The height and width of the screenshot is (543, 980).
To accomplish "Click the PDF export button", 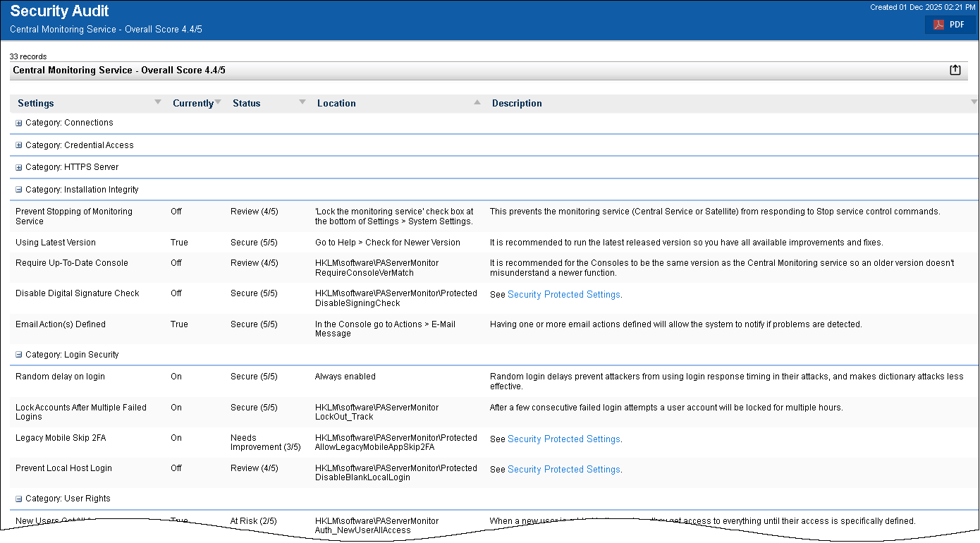I will [950, 25].
